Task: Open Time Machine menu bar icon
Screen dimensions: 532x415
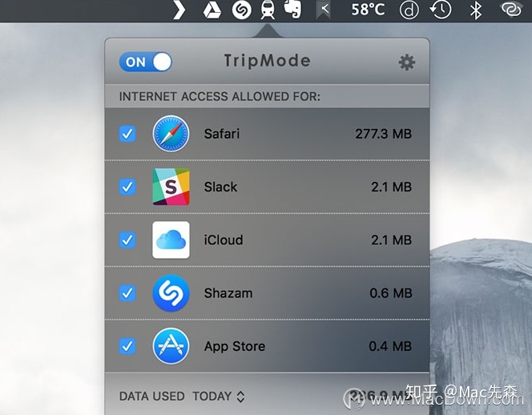Action: [x=441, y=10]
